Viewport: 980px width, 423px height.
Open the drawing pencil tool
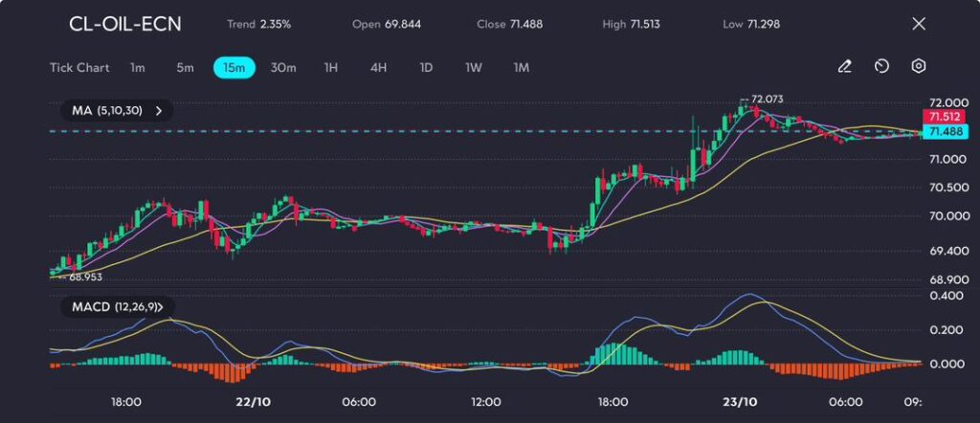pyautogui.click(x=844, y=67)
